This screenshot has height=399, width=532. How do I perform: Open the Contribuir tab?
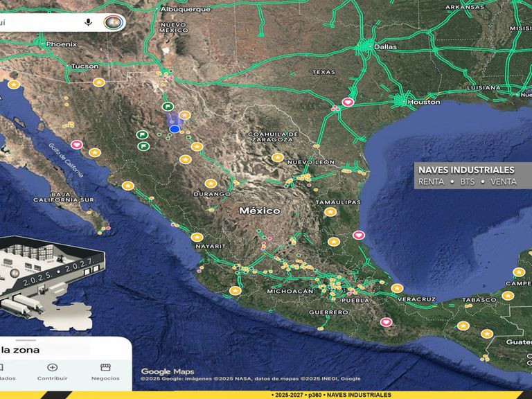(52, 372)
